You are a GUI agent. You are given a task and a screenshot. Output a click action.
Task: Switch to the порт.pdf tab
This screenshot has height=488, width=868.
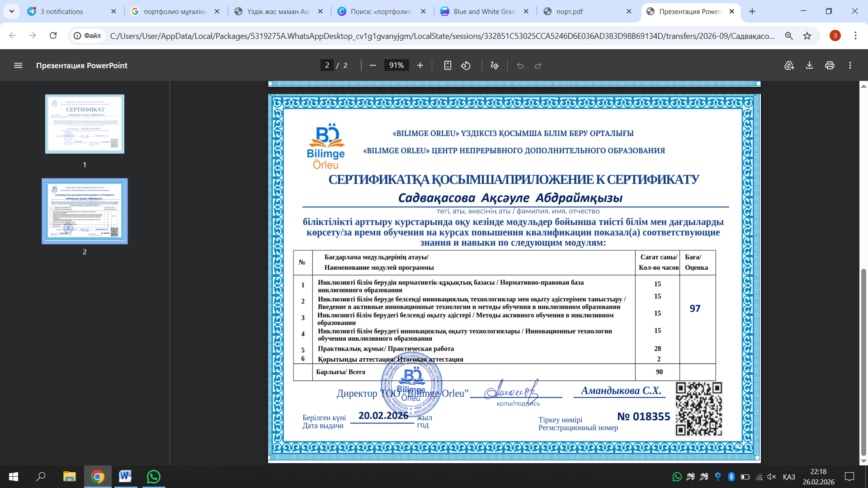pyautogui.click(x=570, y=11)
